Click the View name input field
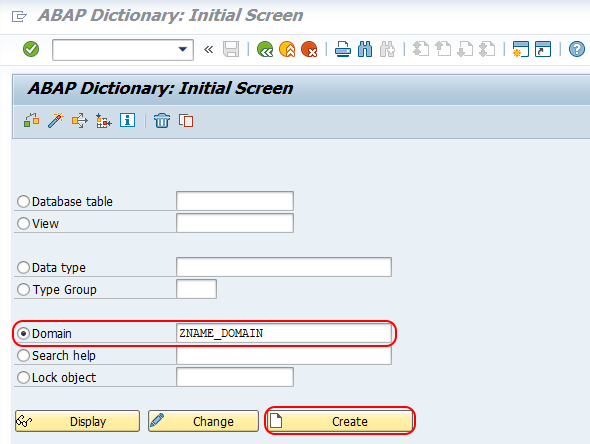Image resolution: width=590 pixels, height=444 pixels. click(235, 223)
